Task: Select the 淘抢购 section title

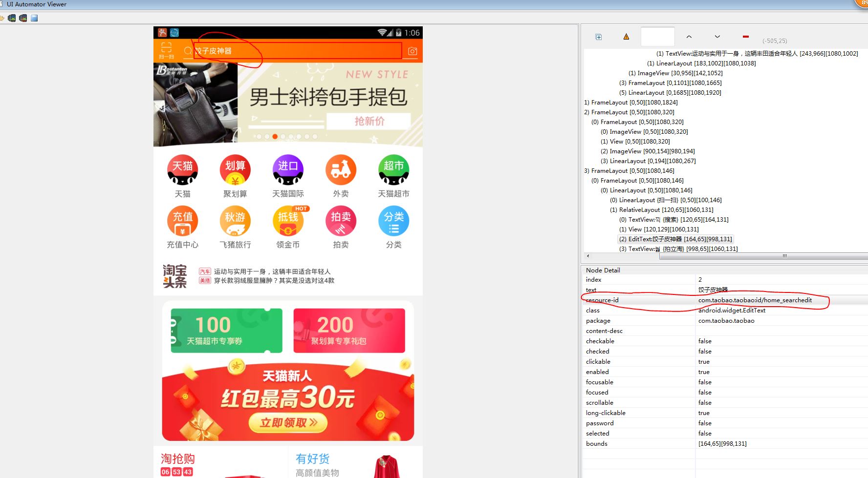Action: point(178,459)
